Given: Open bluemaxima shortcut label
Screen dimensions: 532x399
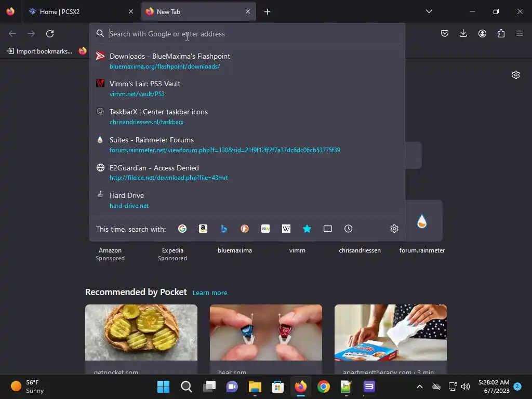Looking at the screenshot, I should point(235,250).
